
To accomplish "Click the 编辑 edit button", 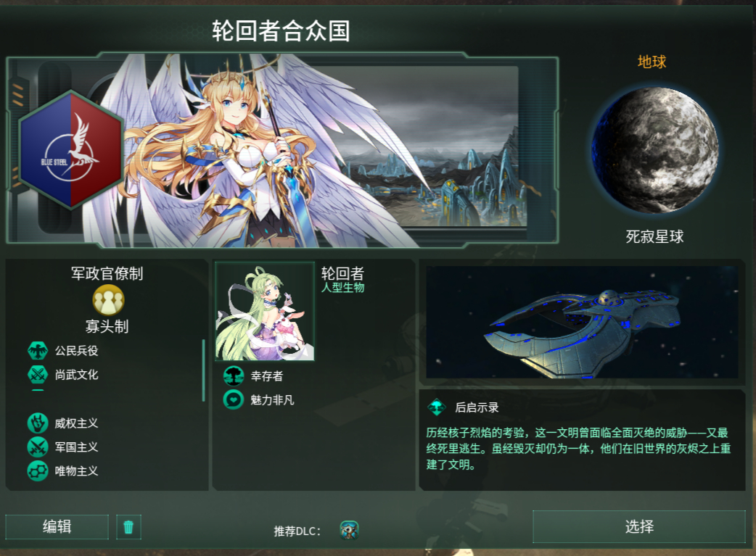I will [x=57, y=526].
